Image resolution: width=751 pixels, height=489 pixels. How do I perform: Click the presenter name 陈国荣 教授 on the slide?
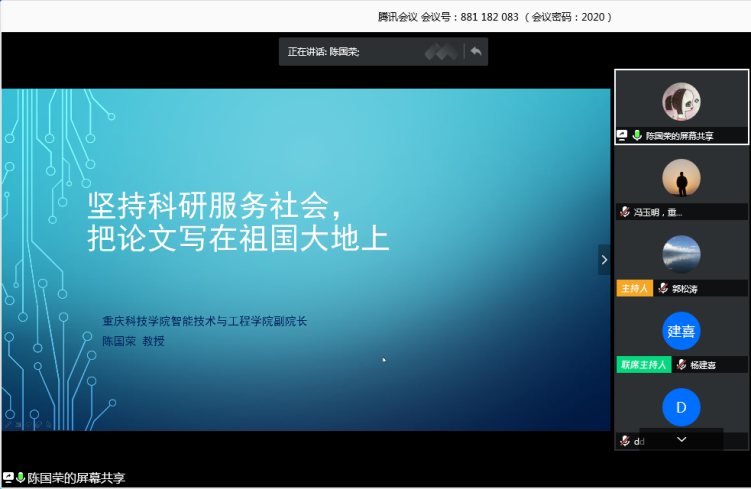click(x=134, y=341)
